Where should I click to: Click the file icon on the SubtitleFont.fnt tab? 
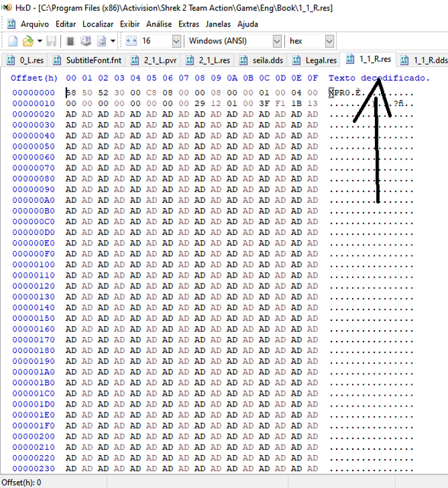[x=57, y=60]
